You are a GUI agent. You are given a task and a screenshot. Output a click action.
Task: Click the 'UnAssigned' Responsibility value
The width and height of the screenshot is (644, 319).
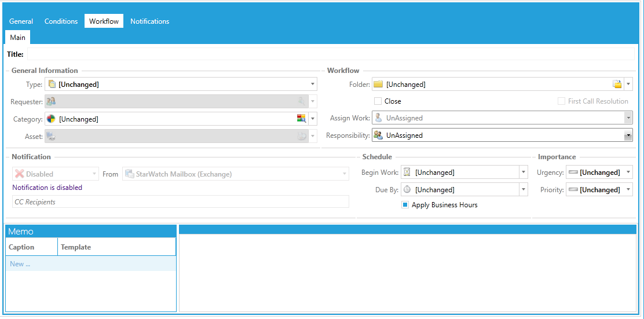(404, 135)
